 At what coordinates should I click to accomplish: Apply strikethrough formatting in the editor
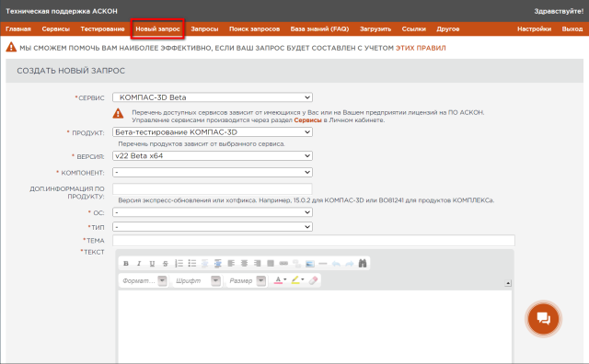(166, 264)
